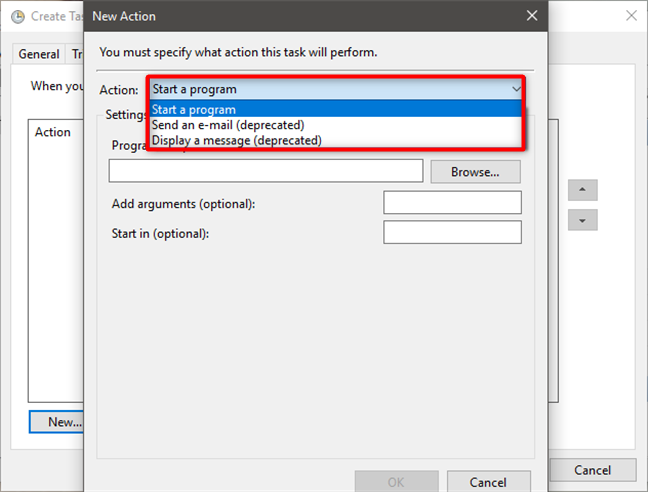Move action down with arrow button
The height and width of the screenshot is (492, 648).
pos(582,220)
